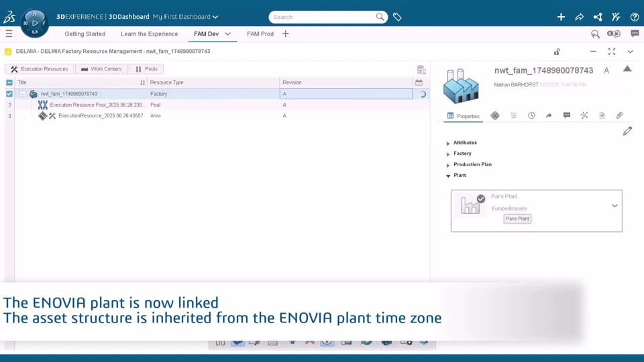Open the documents tab icon
The width and height of the screenshot is (644, 362).
point(602,116)
